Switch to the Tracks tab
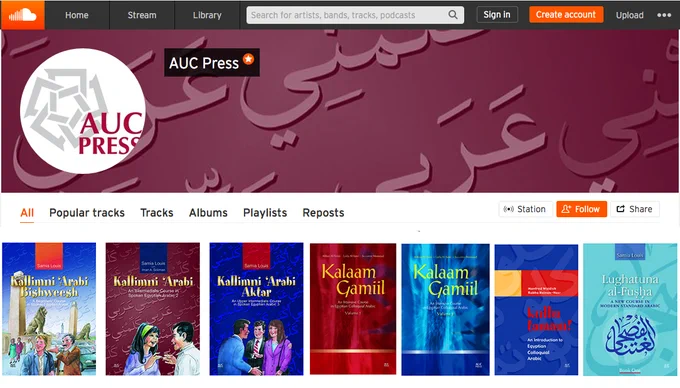The width and height of the screenshot is (680, 388). pyautogui.click(x=157, y=213)
